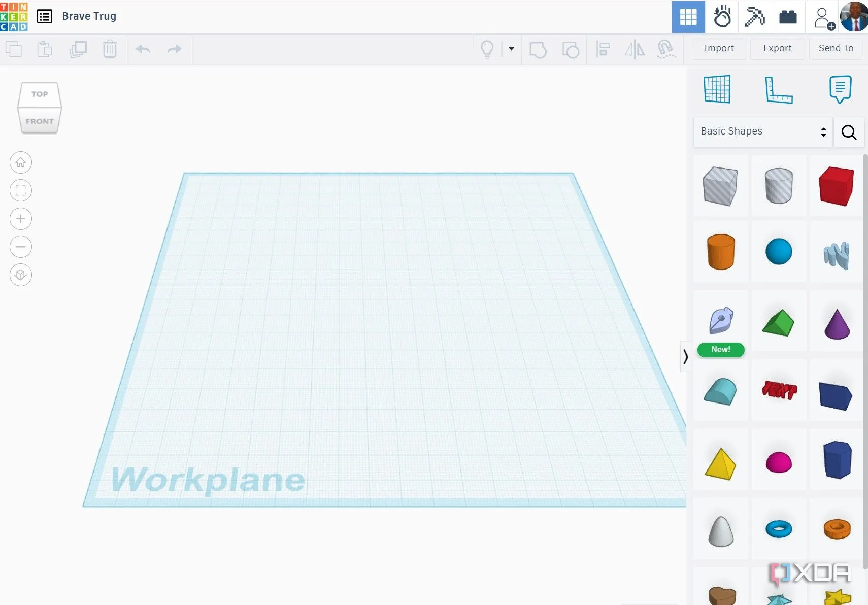Select the red Text shape

(x=779, y=390)
